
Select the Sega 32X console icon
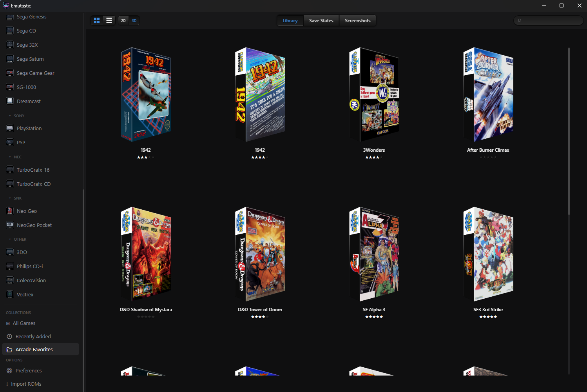(10, 45)
